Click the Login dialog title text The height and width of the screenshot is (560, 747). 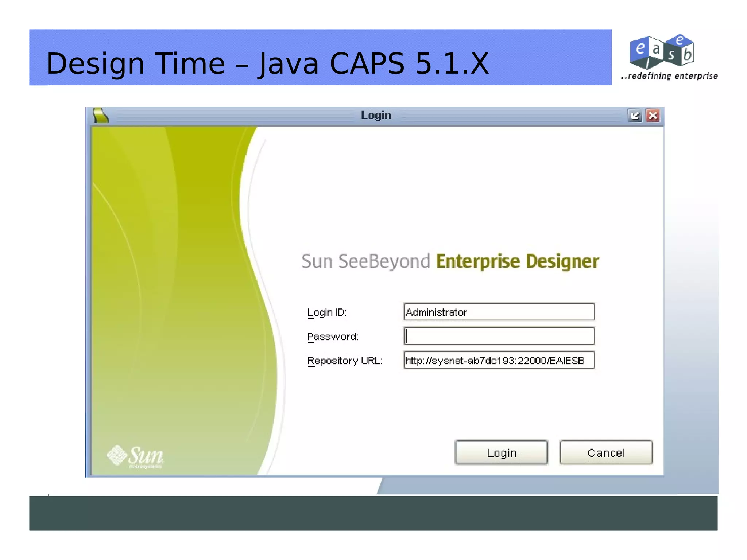coord(376,115)
